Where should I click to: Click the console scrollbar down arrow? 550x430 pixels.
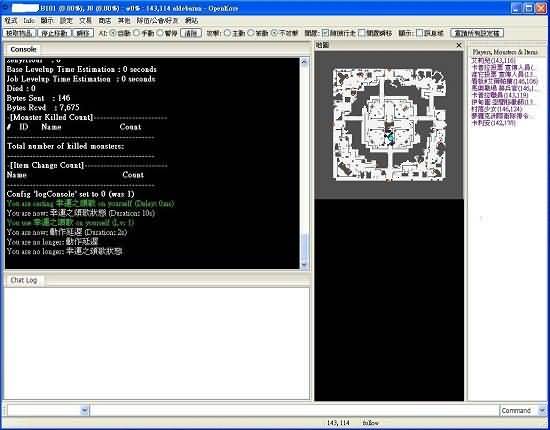[304, 265]
